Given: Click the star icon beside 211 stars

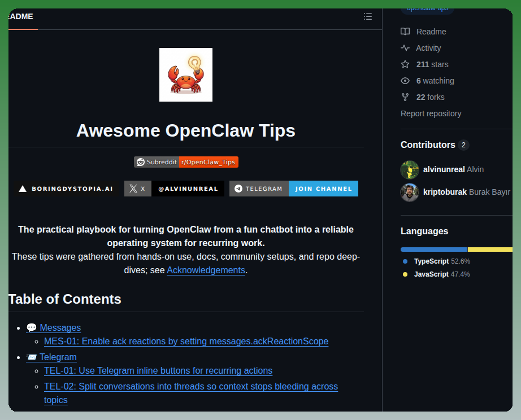Looking at the screenshot, I should click(405, 64).
